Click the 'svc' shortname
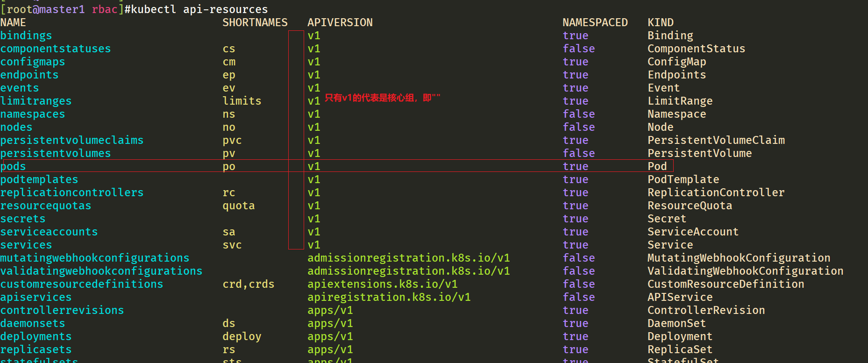The height and width of the screenshot is (363, 868). 232,245
